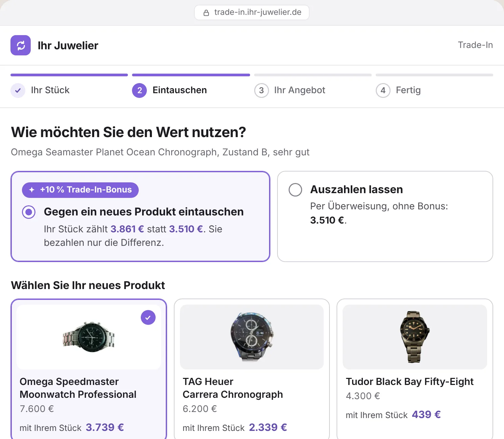Click the 7.600 € price
The height and width of the screenshot is (439, 504).
tap(37, 409)
